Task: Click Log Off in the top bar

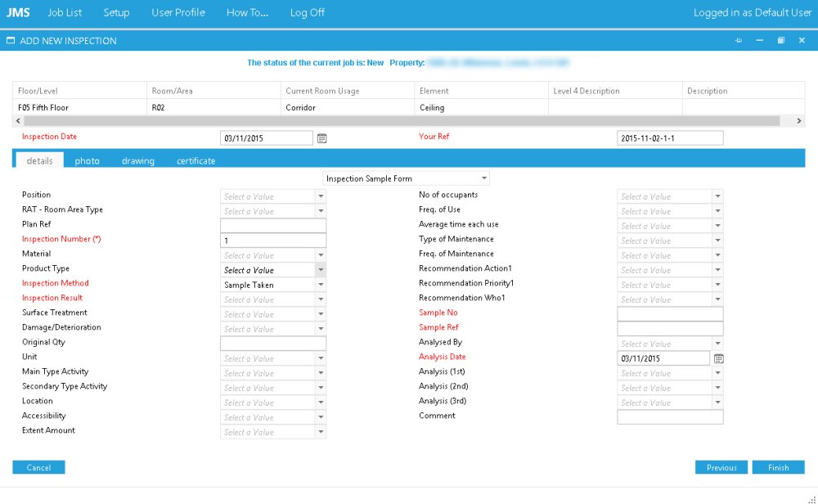Action: (308, 12)
